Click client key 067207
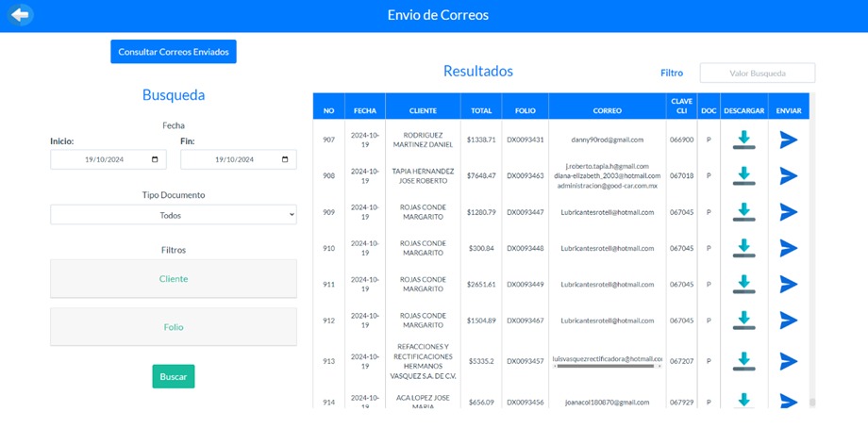Screen dimensions: 868x428 (x=681, y=361)
